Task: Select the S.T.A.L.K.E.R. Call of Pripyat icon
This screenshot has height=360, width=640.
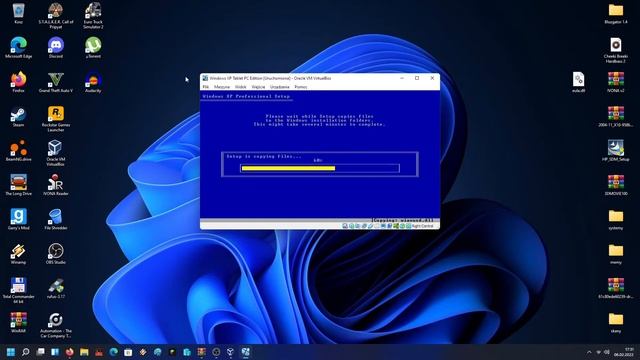Action: coord(56,16)
